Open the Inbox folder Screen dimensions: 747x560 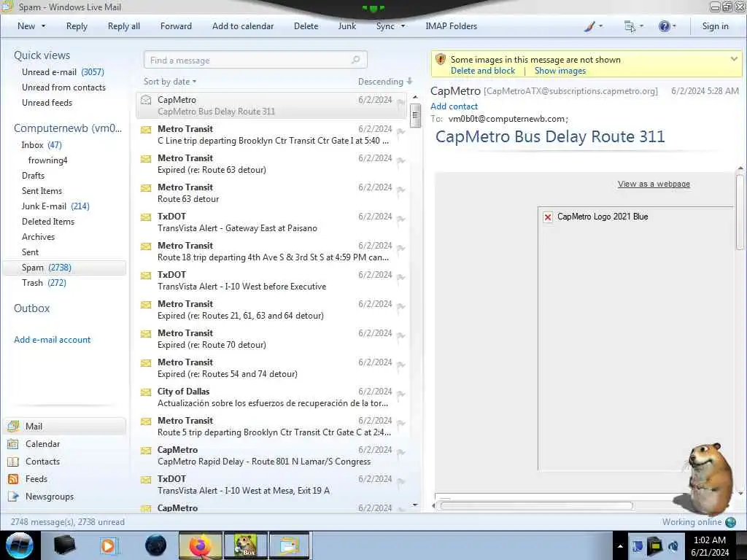click(x=42, y=145)
